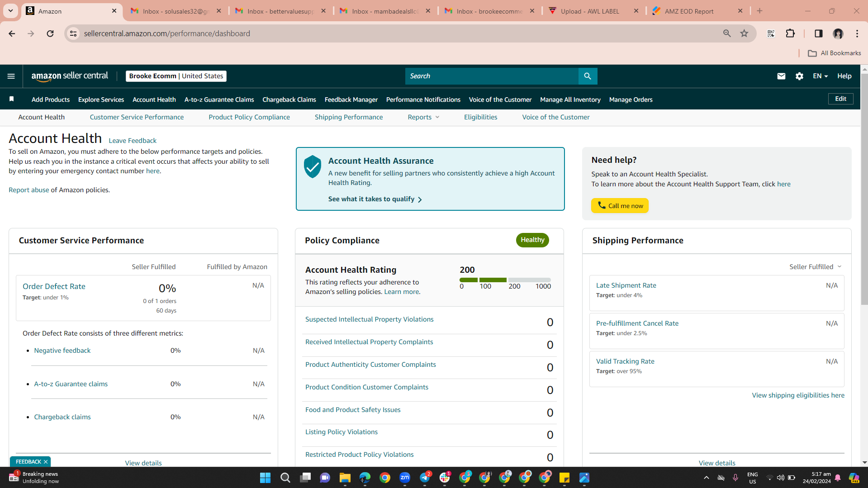This screenshot has width=868, height=488.
Task: Open Feedback Manager menu item
Action: [351, 99]
